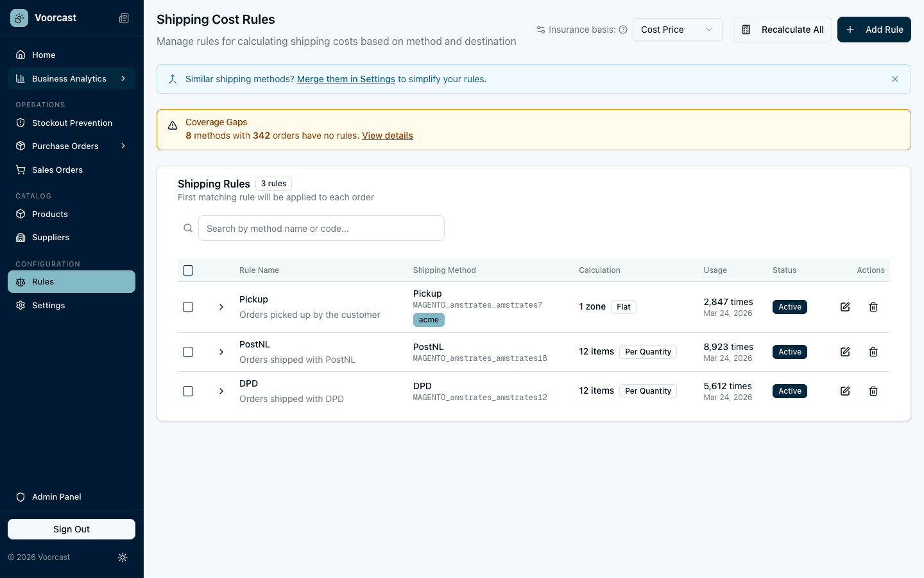Screen dimensions: 924x578
Task: Open the Settings gear icon
Action: click(20, 305)
